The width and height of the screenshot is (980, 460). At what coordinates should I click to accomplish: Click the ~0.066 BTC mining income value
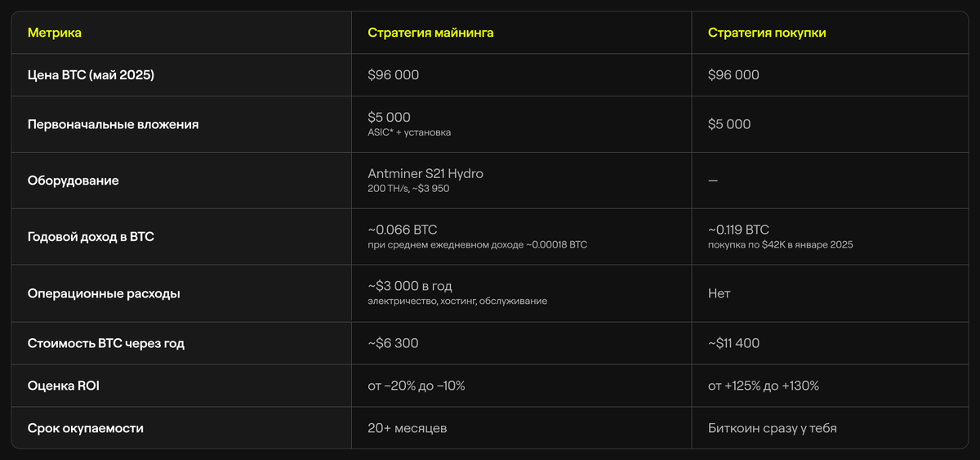tap(403, 230)
